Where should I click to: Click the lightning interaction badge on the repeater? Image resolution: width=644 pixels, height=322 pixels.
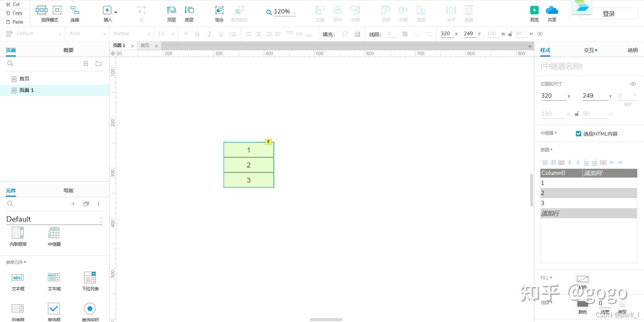[x=268, y=142]
